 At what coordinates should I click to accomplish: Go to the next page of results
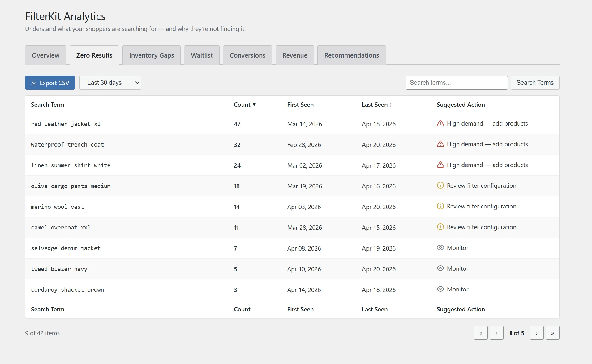[x=537, y=333]
